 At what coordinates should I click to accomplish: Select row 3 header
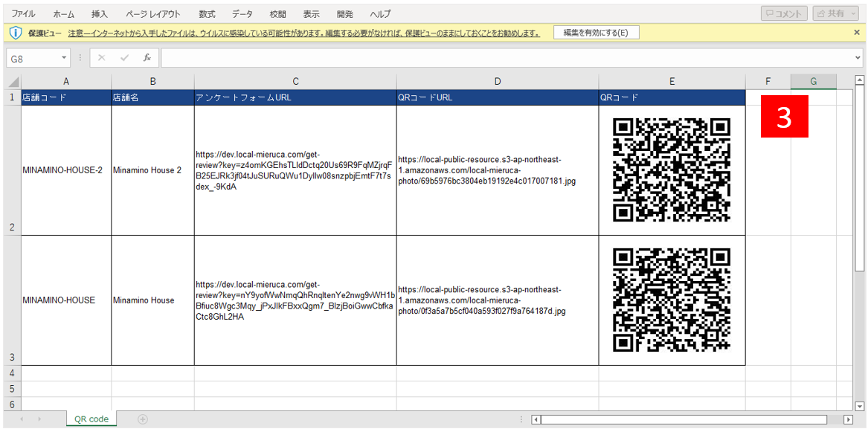(12, 300)
